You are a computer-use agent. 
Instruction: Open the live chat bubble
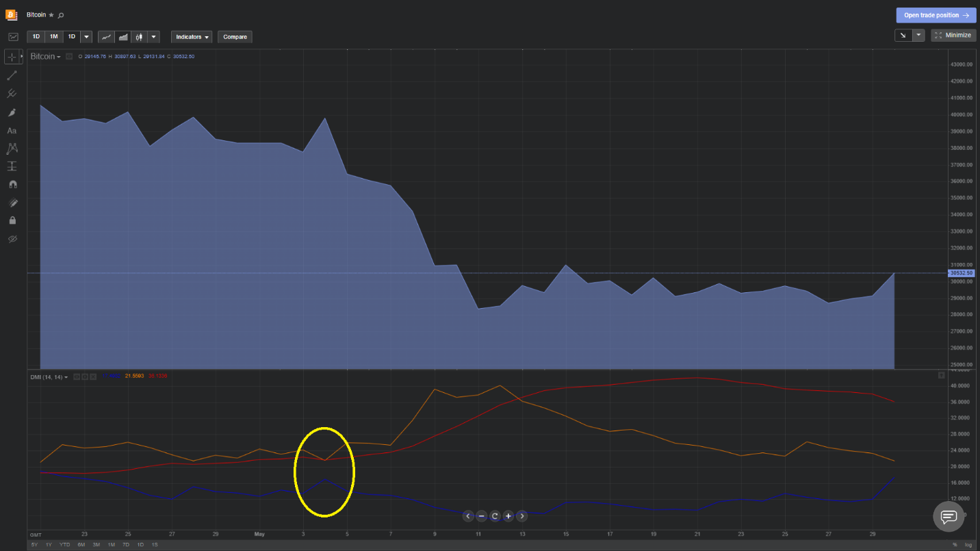pyautogui.click(x=949, y=516)
